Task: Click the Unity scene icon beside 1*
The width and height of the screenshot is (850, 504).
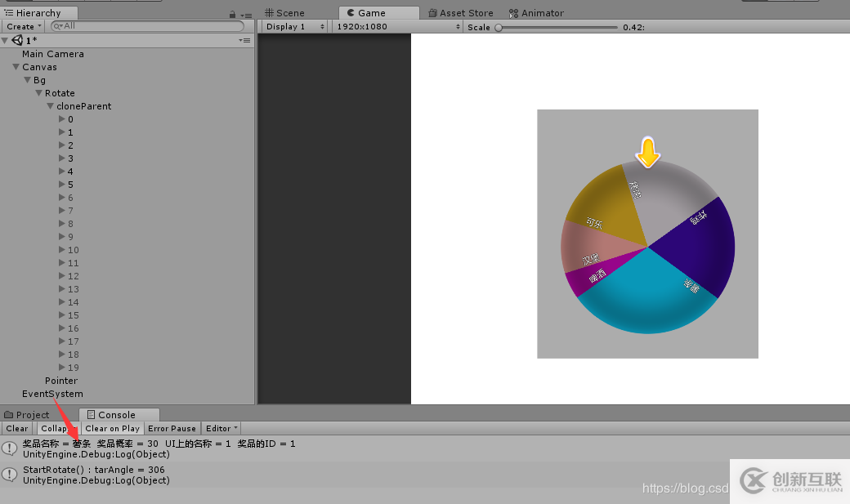Action: [x=17, y=40]
